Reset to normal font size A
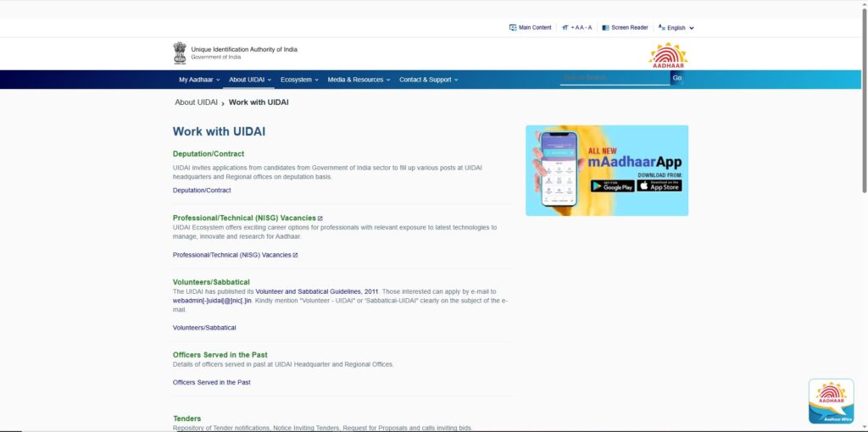This screenshot has width=868, height=432. (581, 28)
